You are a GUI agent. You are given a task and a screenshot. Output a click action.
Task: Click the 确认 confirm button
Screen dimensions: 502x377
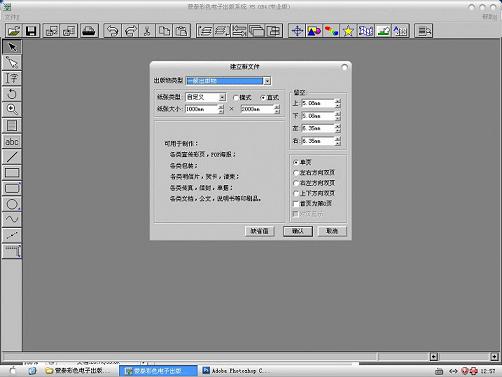coord(298,231)
